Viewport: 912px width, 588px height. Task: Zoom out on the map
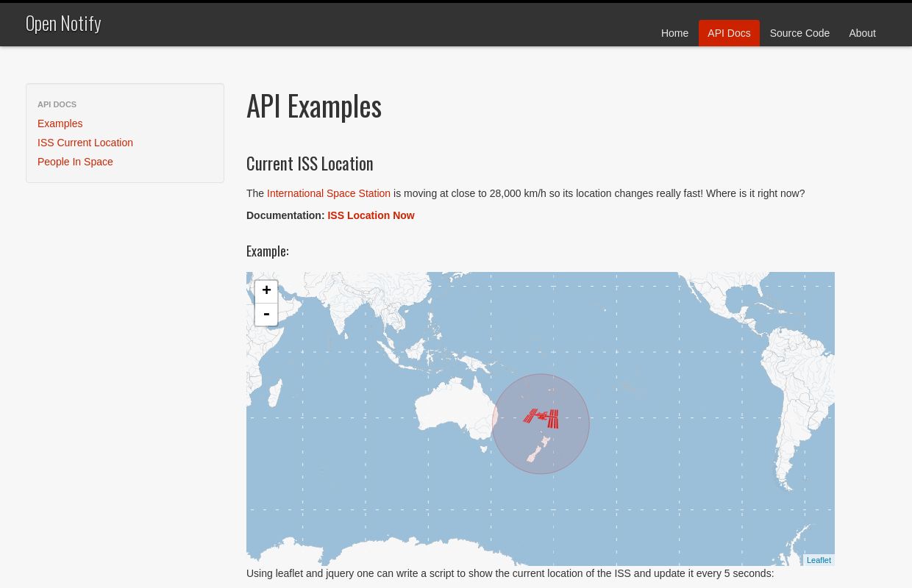click(x=266, y=315)
